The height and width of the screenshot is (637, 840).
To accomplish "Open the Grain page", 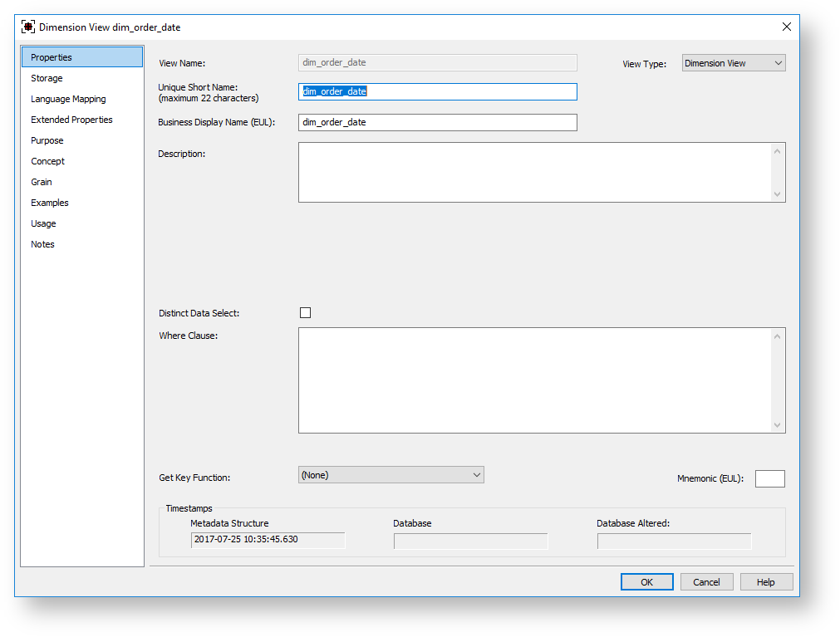I will click(42, 182).
